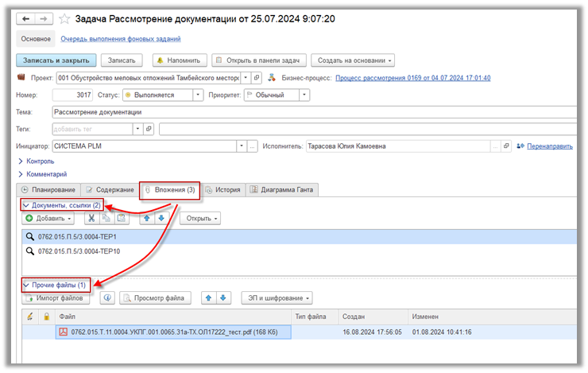Switch to the История tab
588x373 pixels.
(x=223, y=189)
